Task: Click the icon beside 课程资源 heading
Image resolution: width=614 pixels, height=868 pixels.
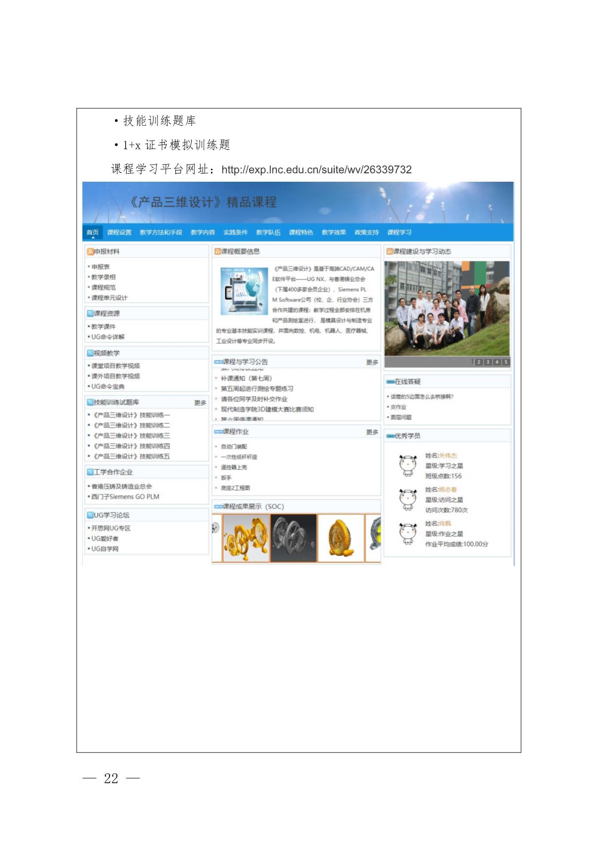Action: [90, 313]
